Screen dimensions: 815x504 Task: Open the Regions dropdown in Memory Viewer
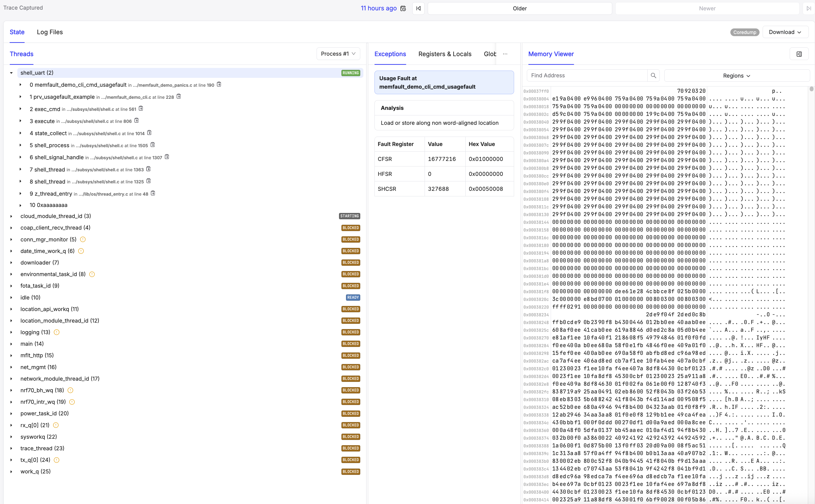pyautogui.click(x=736, y=75)
